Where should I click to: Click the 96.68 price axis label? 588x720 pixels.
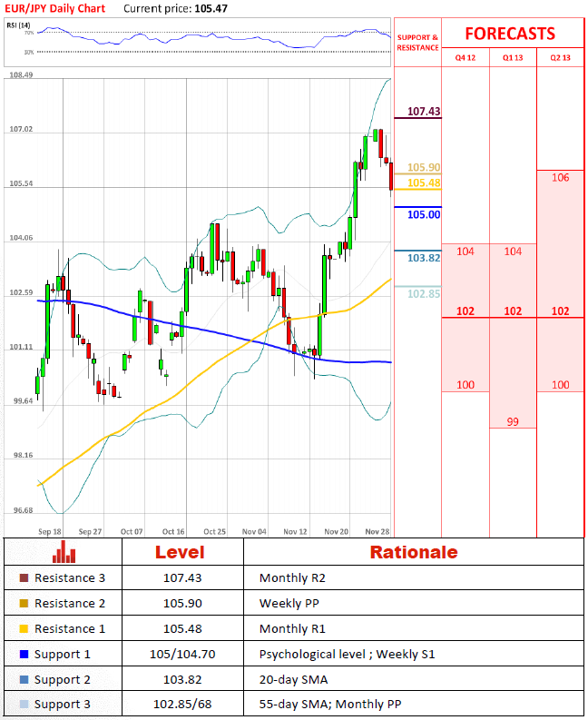[23, 510]
